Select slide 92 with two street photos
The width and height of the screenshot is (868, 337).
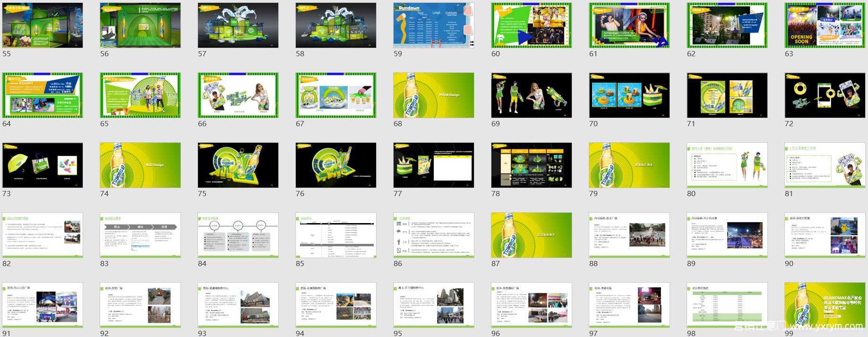[140, 305]
